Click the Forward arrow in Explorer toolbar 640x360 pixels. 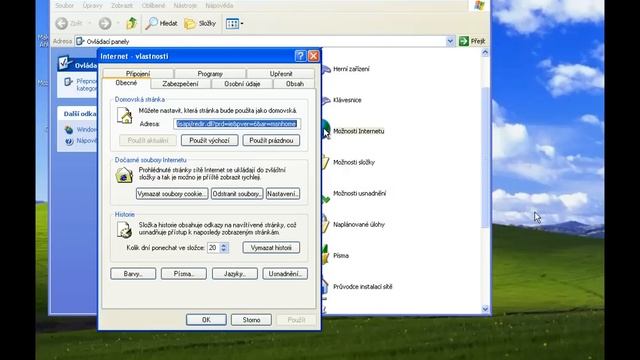coord(105,23)
